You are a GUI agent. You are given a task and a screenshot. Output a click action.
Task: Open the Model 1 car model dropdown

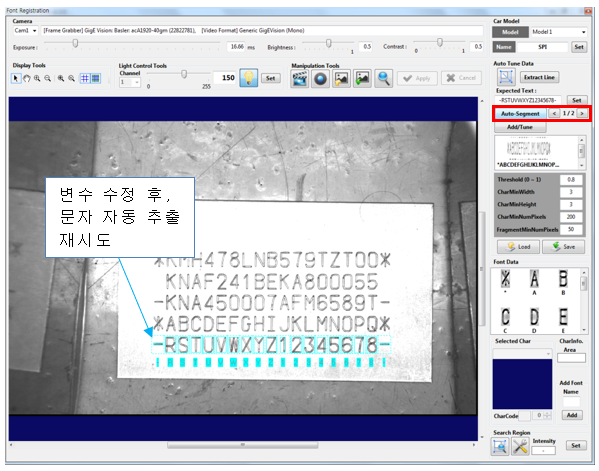pyautogui.click(x=559, y=32)
